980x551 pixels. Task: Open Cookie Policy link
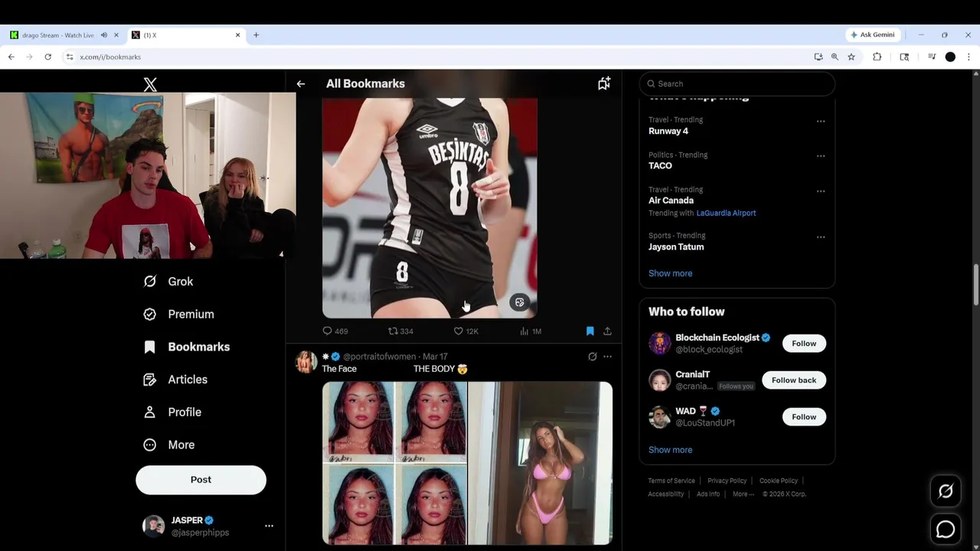(x=779, y=481)
